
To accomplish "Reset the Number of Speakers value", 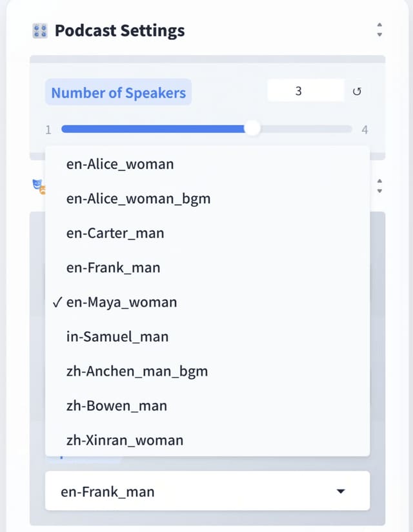I will (x=357, y=92).
